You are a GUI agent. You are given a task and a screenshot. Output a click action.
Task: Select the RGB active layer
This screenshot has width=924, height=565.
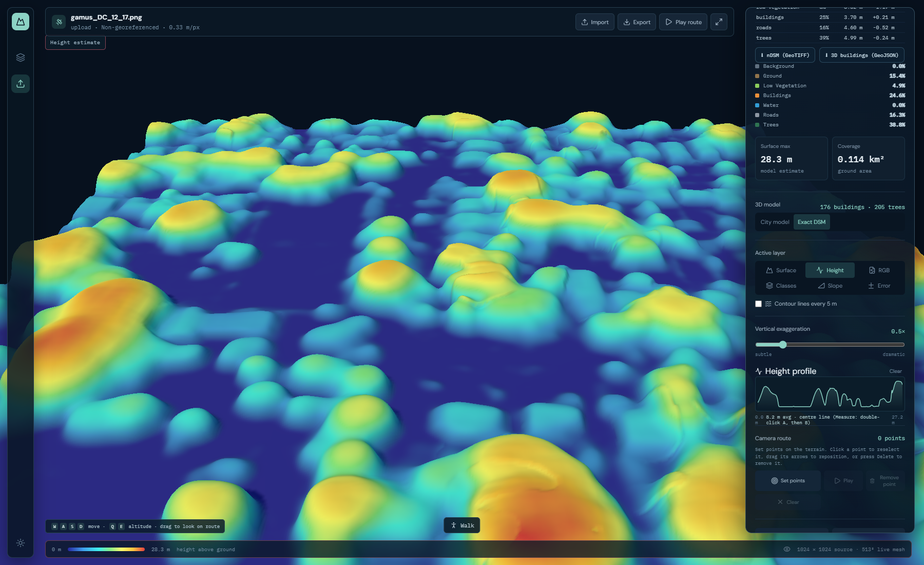879,270
